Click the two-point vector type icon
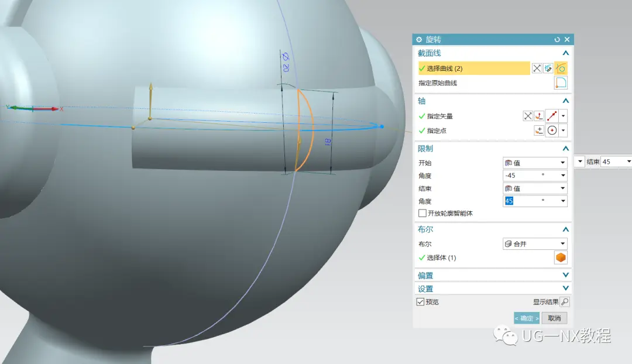This screenshot has height=364, width=632. [x=552, y=116]
